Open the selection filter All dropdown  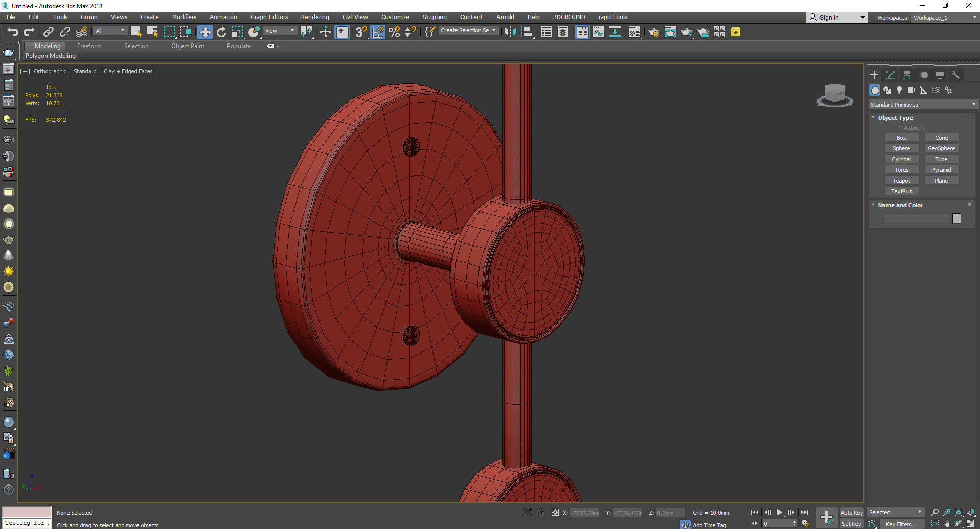(110, 31)
